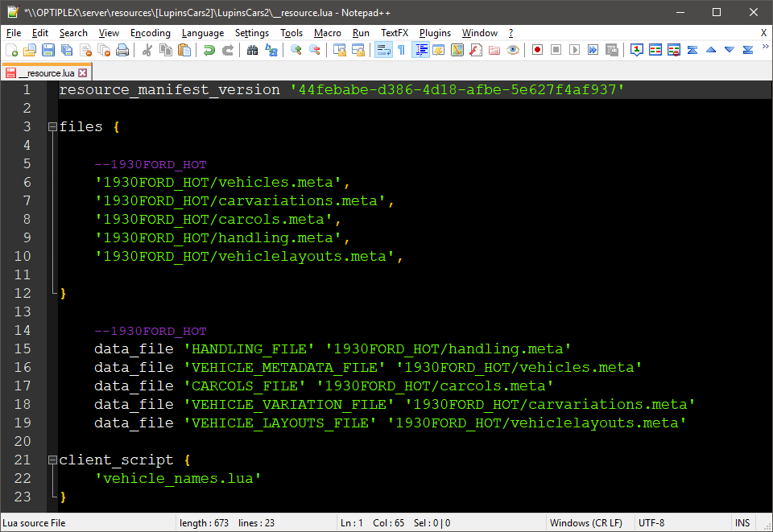Open Function List panel
This screenshot has height=532, width=773.
[x=476, y=50]
